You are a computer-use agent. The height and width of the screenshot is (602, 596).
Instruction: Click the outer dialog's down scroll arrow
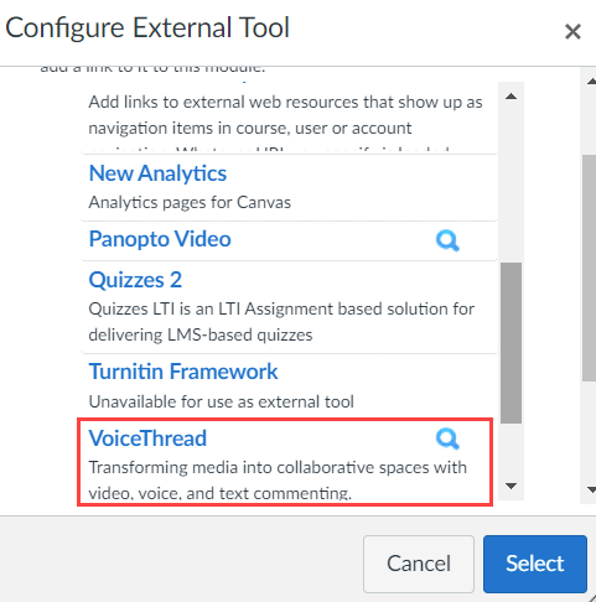591,490
